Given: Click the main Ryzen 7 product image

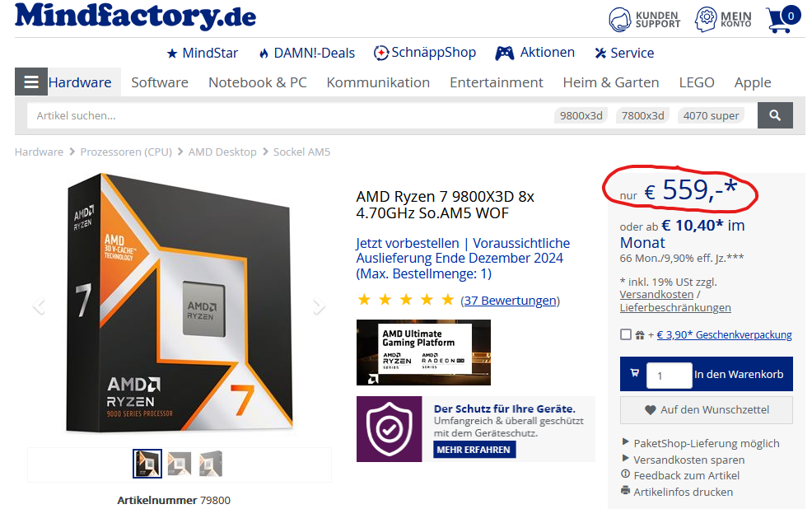Looking at the screenshot, I should (180, 304).
